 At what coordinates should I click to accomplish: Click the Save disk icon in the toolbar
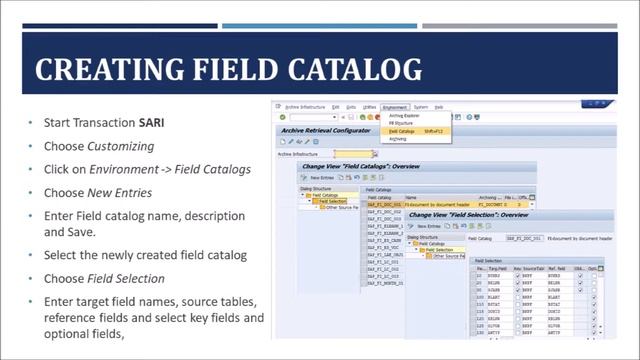pyautogui.click(x=351, y=117)
